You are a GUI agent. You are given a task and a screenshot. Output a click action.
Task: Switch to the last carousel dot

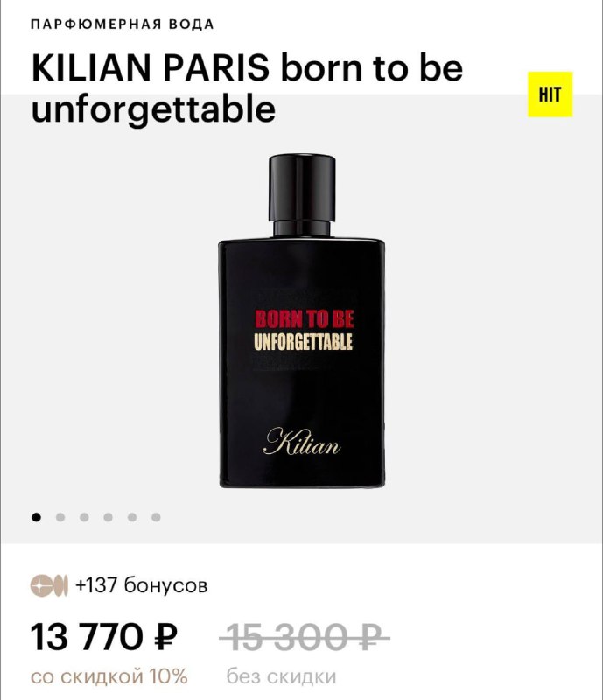pyautogui.click(x=156, y=517)
